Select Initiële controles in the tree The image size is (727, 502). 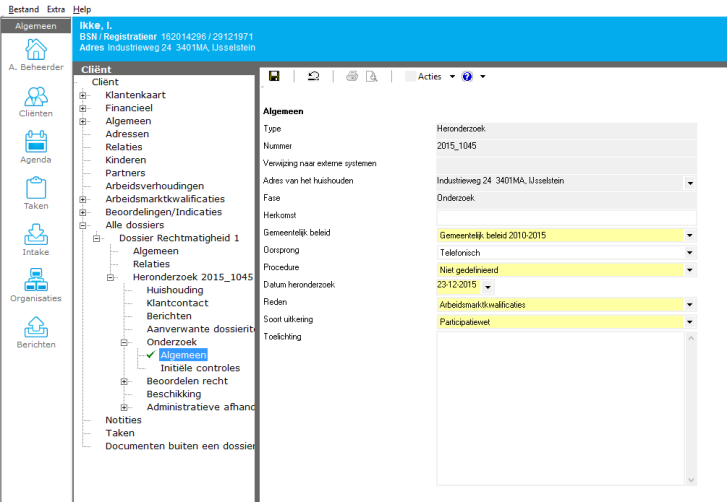click(x=200, y=368)
